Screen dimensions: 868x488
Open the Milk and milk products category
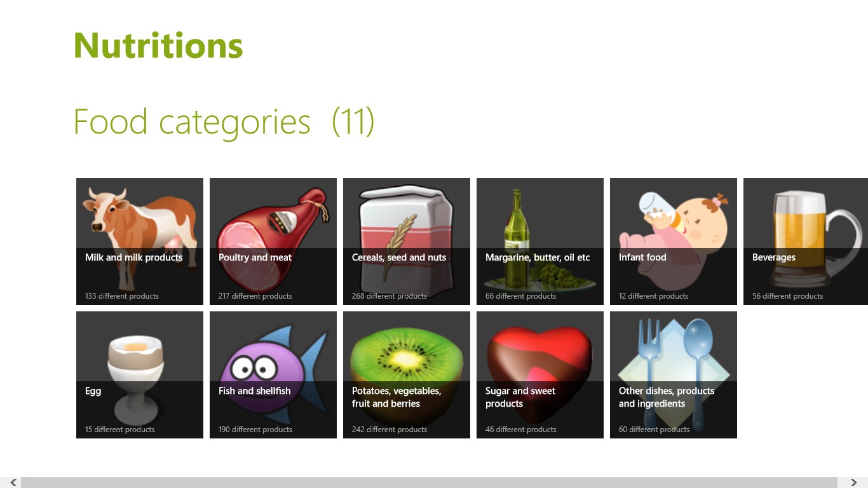tap(139, 241)
